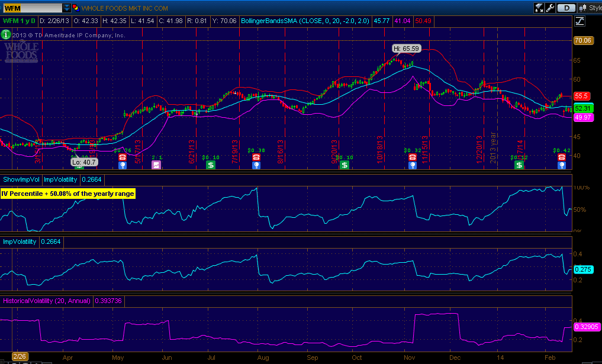Click the 41.04 Bollinger lower value

coord(403,21)
